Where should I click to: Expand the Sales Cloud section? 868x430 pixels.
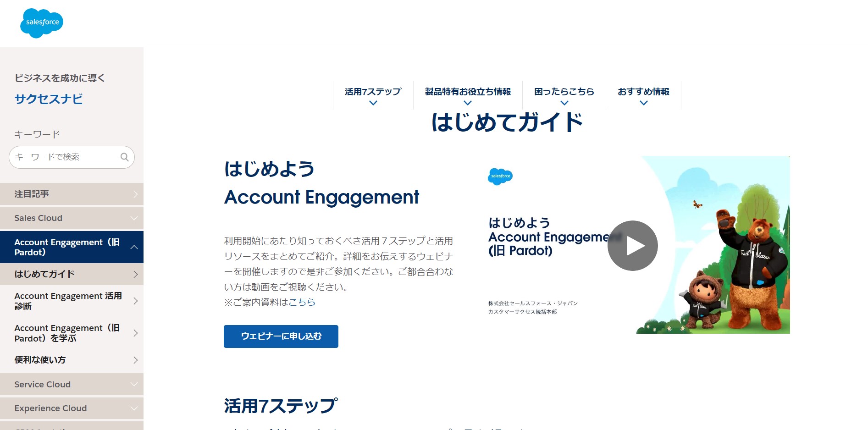[72, 218]
